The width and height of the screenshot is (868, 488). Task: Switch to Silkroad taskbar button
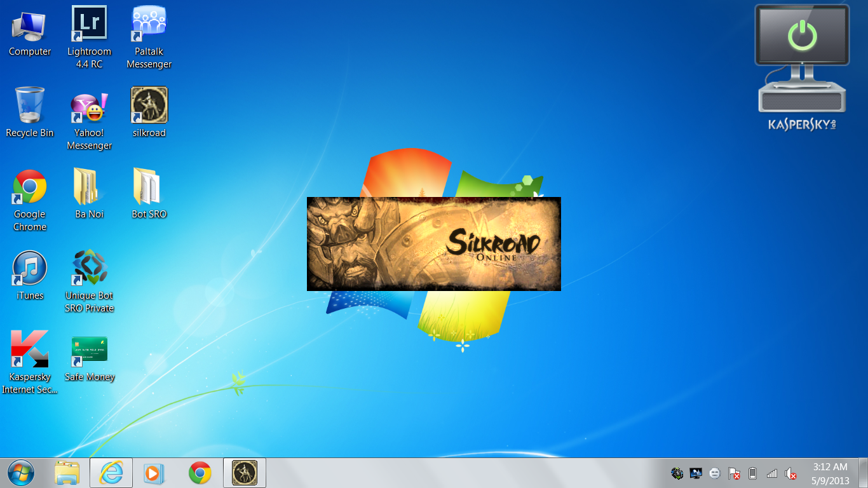[x=245, y=473]
